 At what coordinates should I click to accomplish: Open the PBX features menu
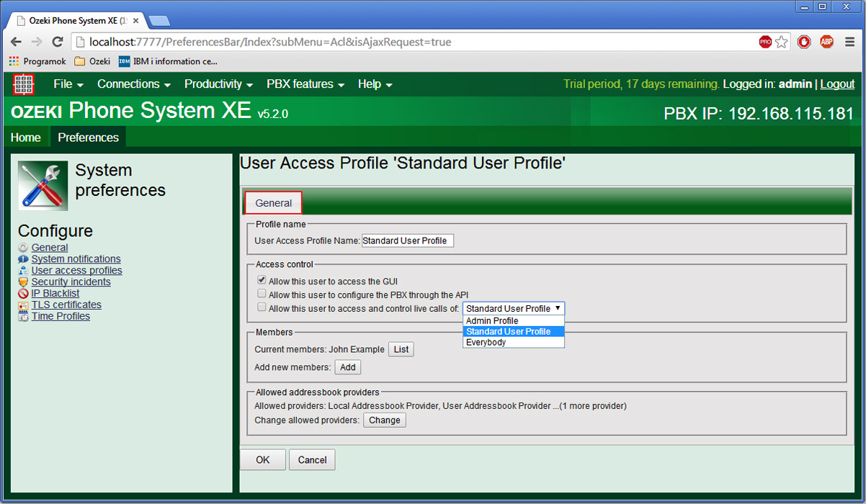[x=305, y=84]
